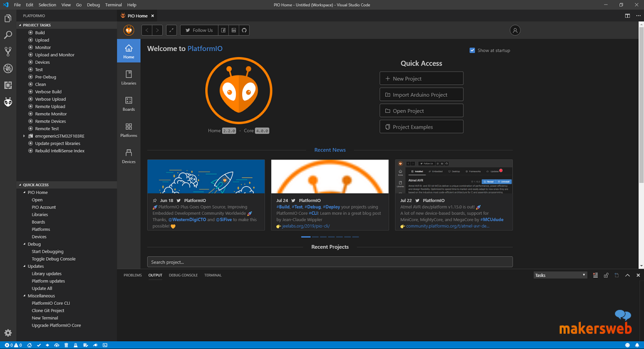Open the Boards page in PIO sidebar
Viewport: 644px width, 349px height.
click(129, 103)
